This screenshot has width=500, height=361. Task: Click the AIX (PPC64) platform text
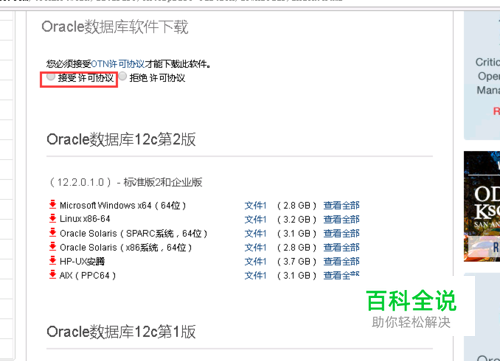pos(88,275)
